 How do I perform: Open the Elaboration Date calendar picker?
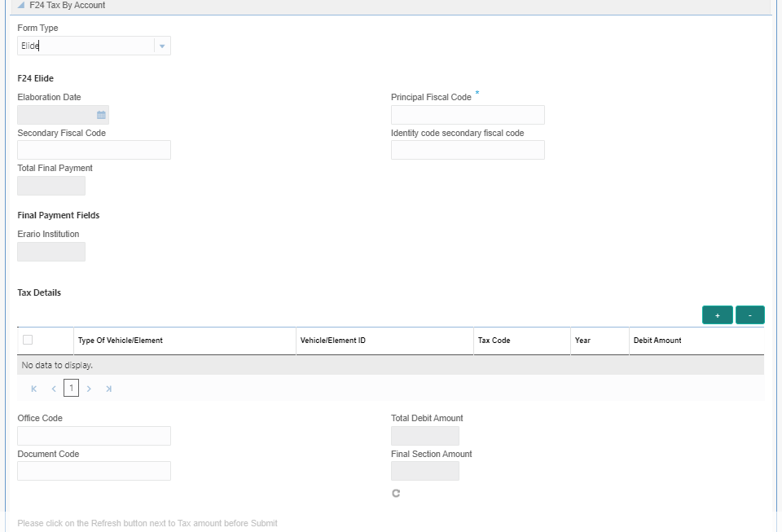pyautogui.click(x=101, y=115)
